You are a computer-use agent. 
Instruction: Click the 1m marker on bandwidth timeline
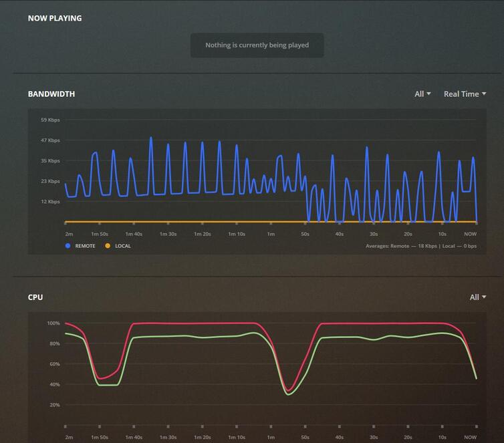click(x=271, y=234)
